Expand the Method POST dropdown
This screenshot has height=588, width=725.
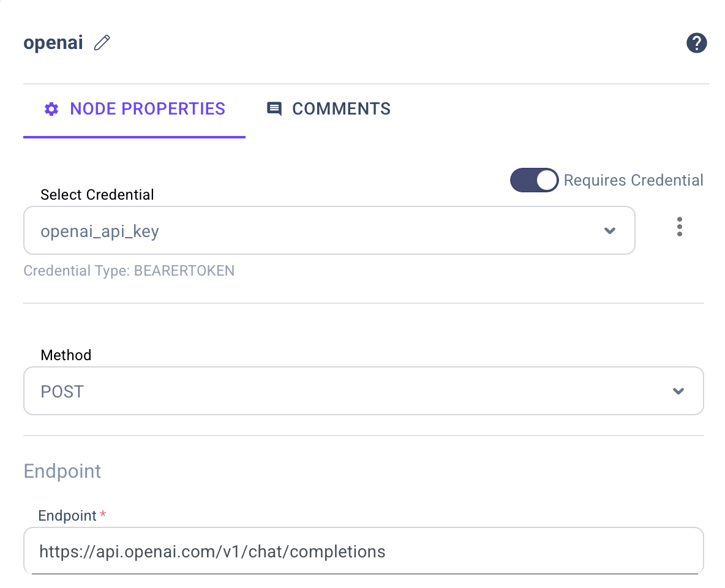(364, 391)
